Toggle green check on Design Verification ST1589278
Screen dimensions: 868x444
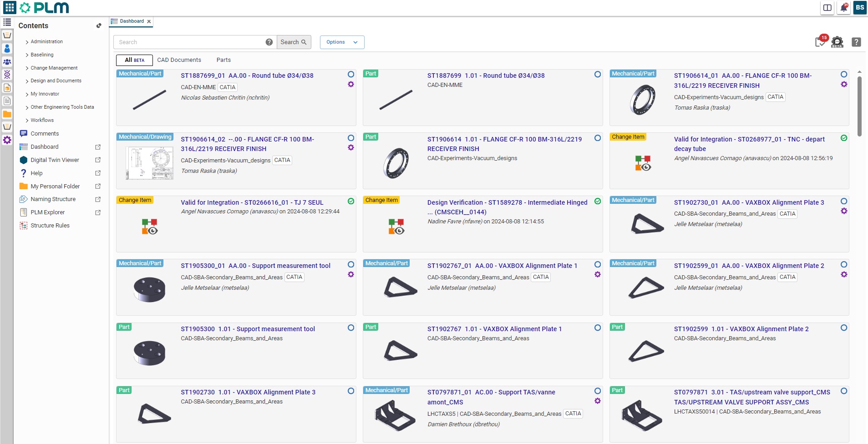click(x=598, y=201)
